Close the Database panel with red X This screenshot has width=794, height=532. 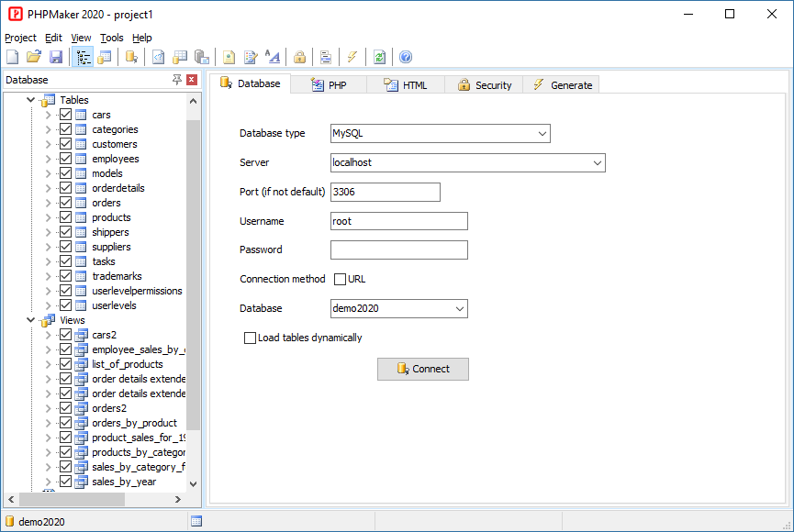(x=192, y=80)
